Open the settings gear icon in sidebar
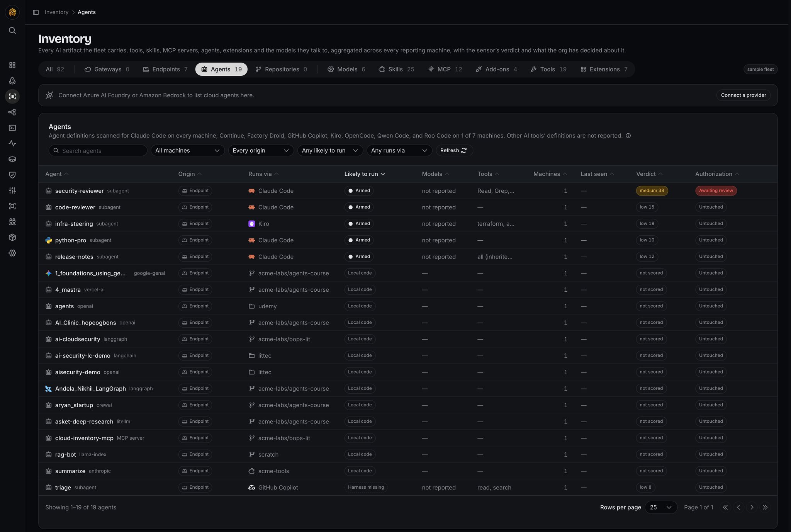 tap(12, 253)
